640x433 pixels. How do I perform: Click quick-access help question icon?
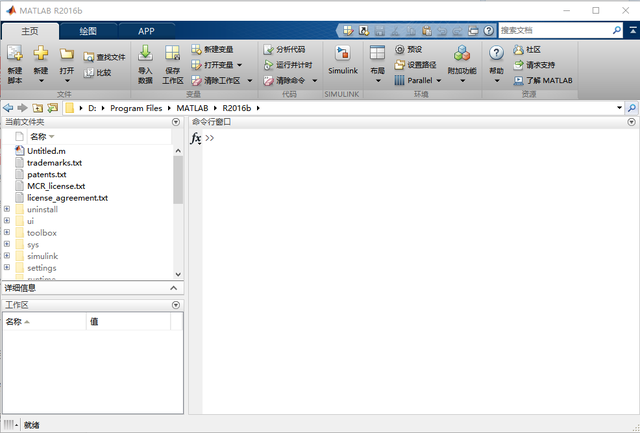[x=488, y=30]
